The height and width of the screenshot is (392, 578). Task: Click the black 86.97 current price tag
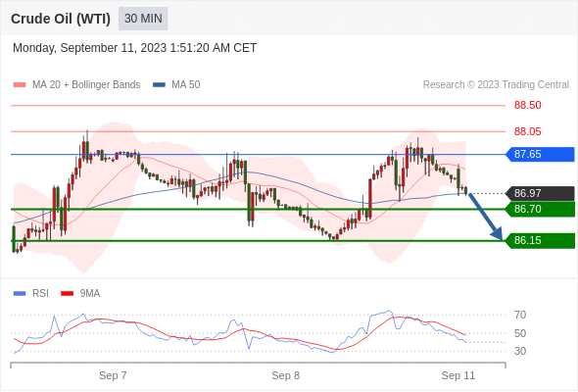click(x=540, y=193)
